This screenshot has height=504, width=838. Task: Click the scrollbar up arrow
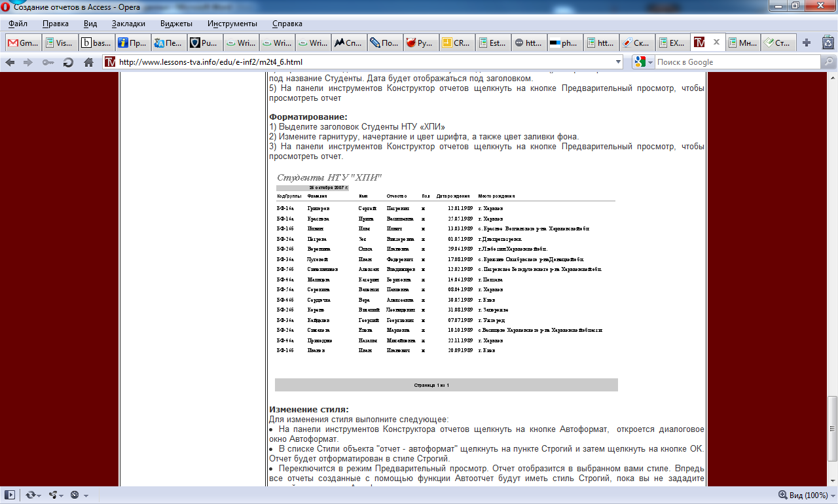click(x=832, y=79)
